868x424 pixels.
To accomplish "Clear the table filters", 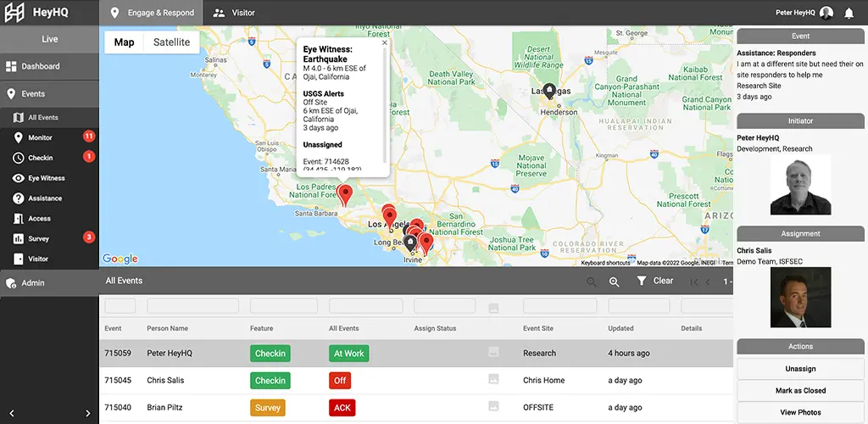I will 655,282.
